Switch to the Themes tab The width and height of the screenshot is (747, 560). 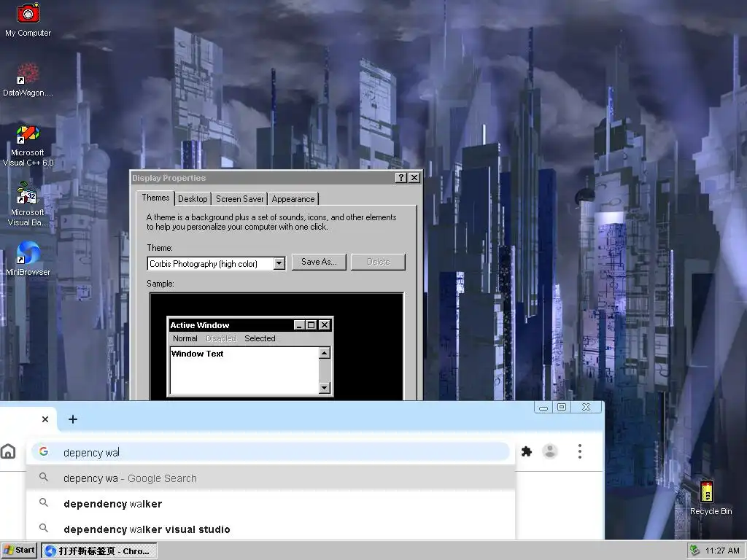coord(155,198)
